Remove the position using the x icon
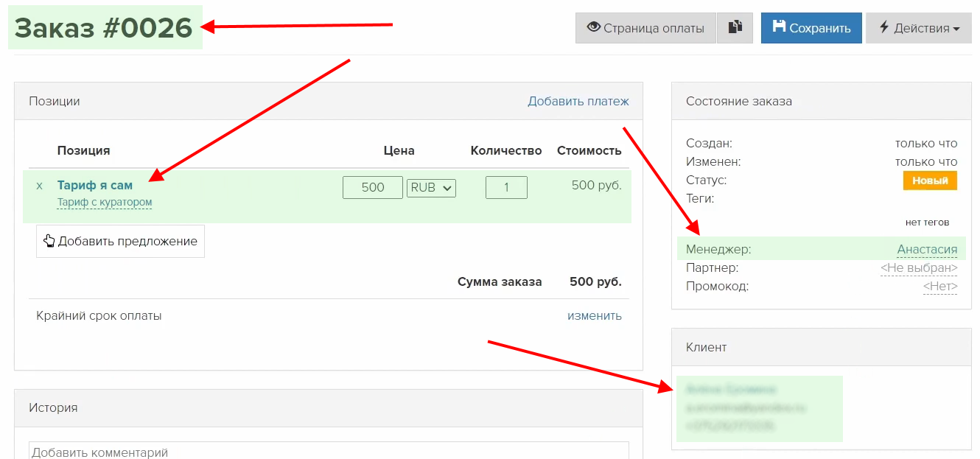The width and height of the screenshot is (980, 459). [40, 186]
